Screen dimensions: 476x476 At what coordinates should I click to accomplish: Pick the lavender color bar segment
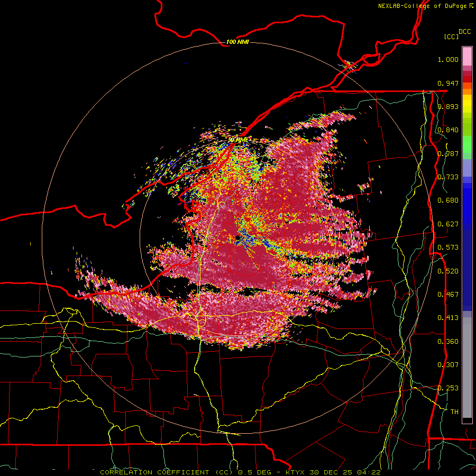pyautogui.click(x=467, y=168)
